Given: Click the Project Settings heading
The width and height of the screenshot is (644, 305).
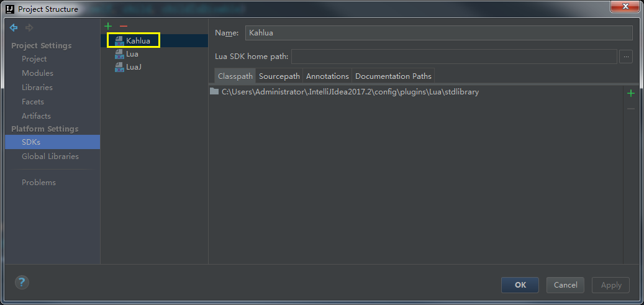Looking at the screenshot, I should point(42,45).
